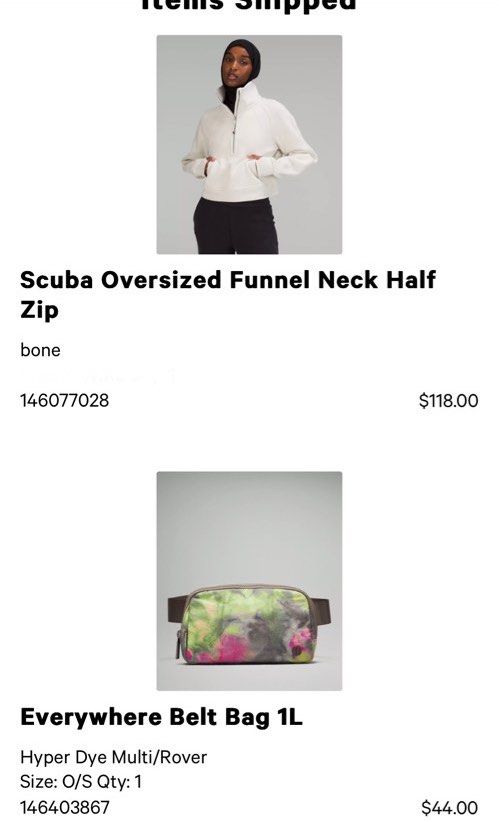Select Hyper Dye Multi/Rover color text
The height and width of the screenshot is (822, 499).
(x=113, y=757)
